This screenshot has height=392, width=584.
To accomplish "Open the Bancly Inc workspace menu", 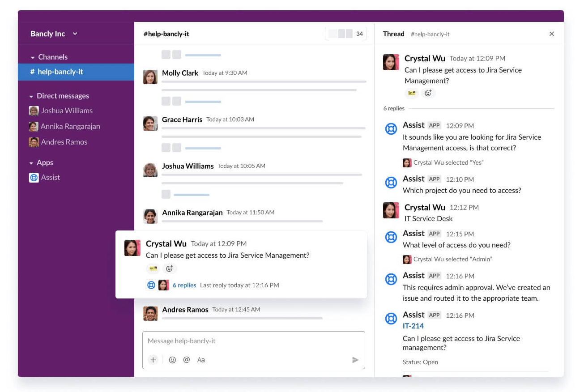I will tap(52, 34).
